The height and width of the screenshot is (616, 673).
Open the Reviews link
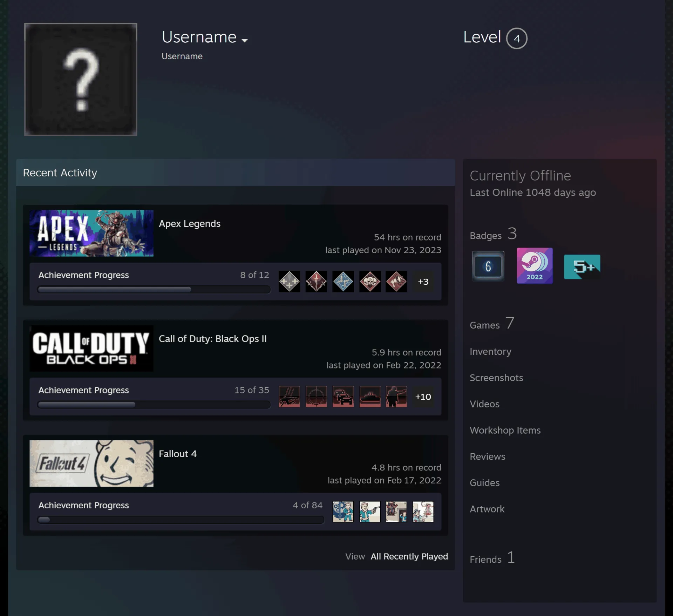[x=488, y=456]
